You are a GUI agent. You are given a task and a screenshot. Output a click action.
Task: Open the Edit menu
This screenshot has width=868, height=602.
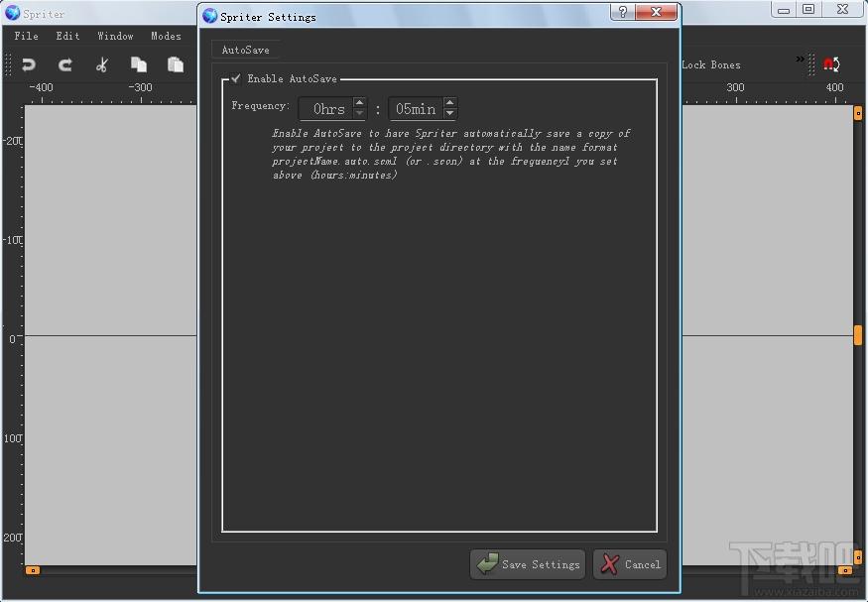coord(67,36)
